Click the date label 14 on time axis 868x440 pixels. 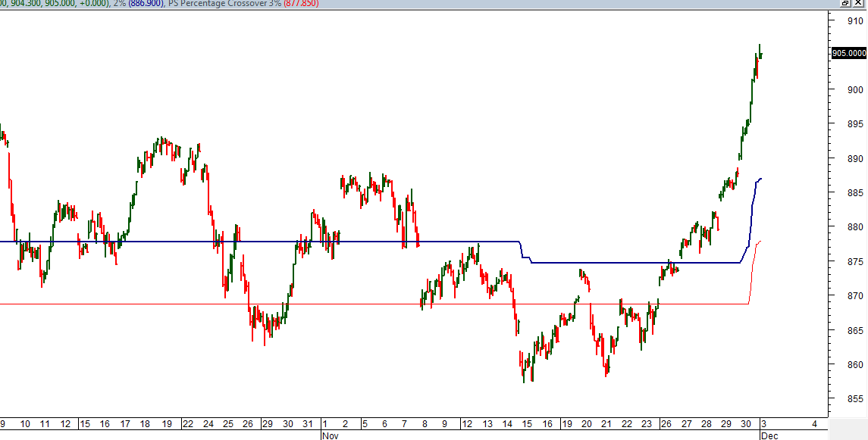click(507, 424)
